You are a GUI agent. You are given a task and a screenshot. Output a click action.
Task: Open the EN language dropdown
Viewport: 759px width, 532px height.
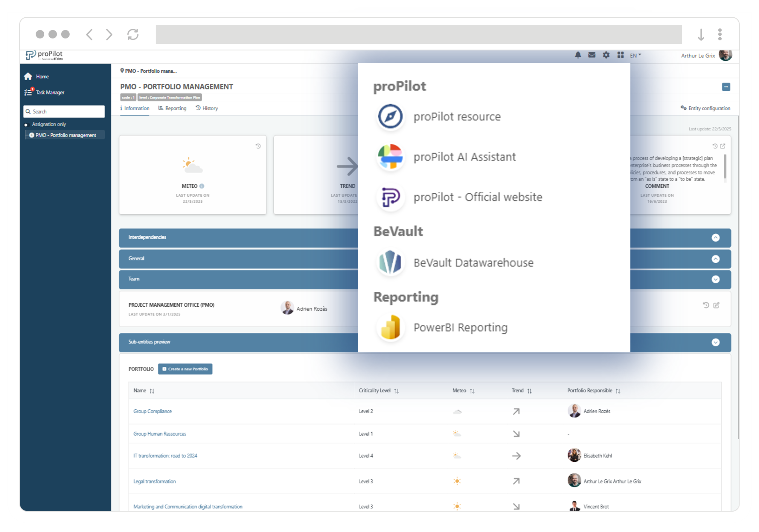(635, 56)
